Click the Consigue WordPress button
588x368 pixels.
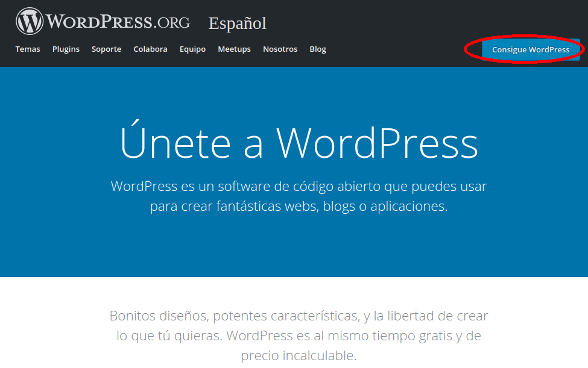pyautogui.click(x=531, y=49)
